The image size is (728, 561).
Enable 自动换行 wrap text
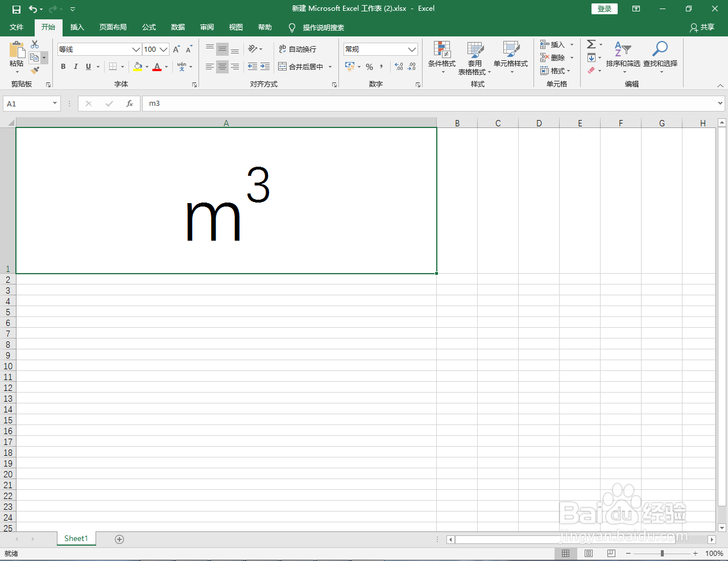pos(297,49)
